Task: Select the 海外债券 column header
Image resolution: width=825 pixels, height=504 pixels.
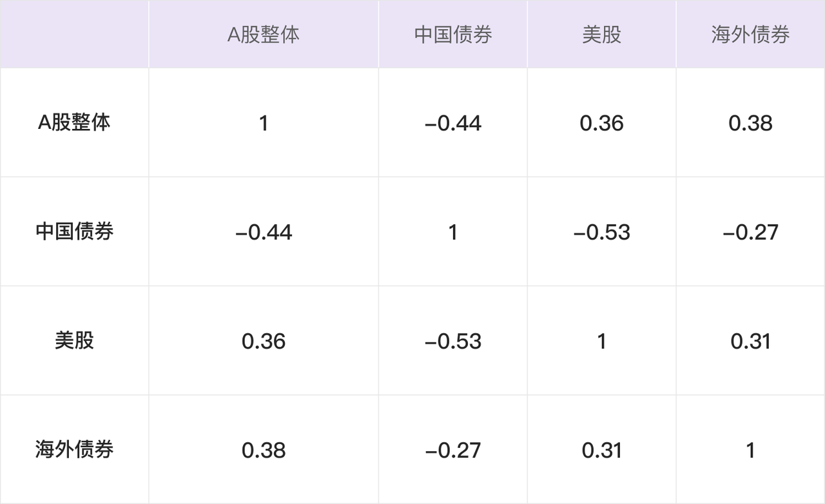Action: point(750,35)
